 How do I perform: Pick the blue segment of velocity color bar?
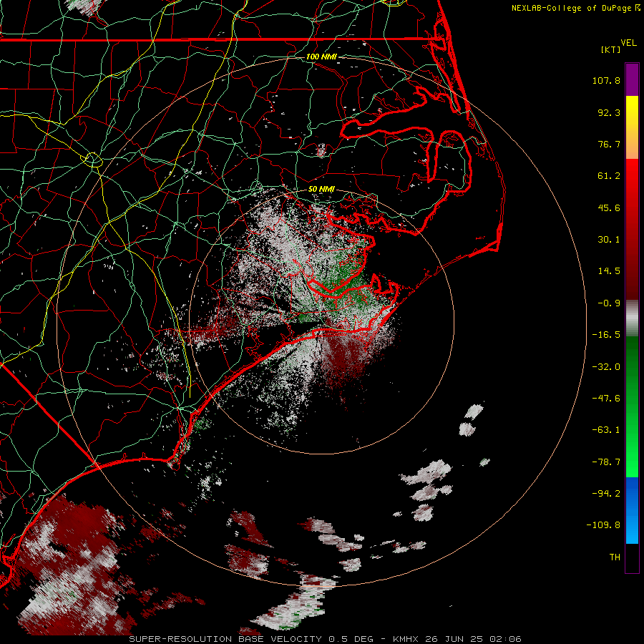tap(632, 510)
